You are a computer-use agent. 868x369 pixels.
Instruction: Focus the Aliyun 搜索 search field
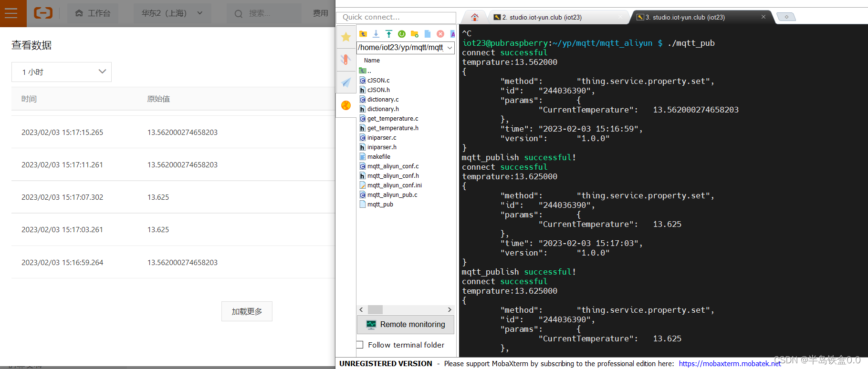tap(264, 13)
